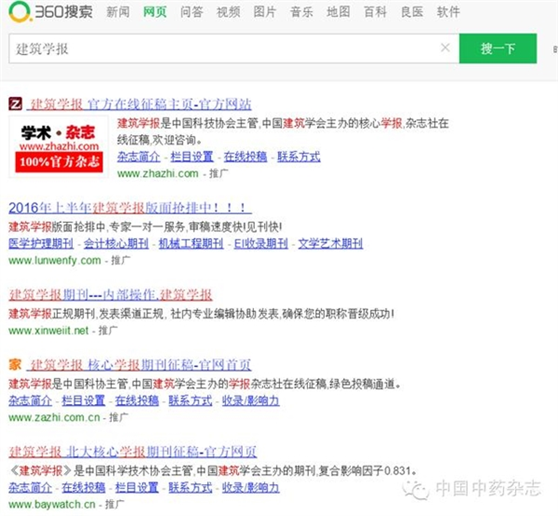Click the www.zazhi.com.cn URL text
558x516 pixels.
tap(54, 417)
